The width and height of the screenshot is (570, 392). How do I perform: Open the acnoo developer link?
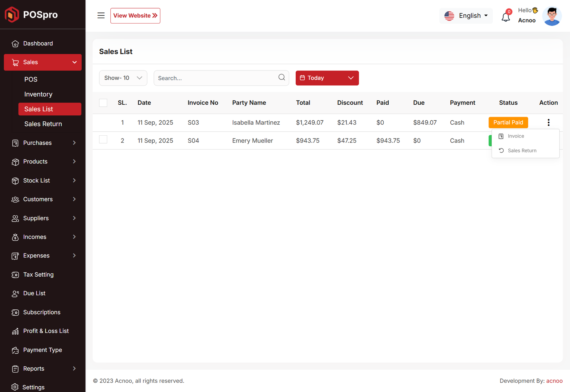pos(554,381)
